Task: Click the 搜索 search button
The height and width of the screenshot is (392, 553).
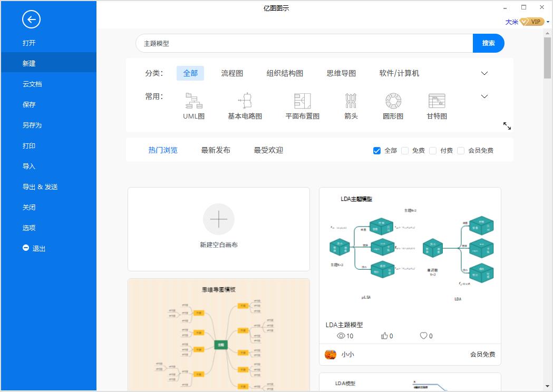Action: click(488, 43)
